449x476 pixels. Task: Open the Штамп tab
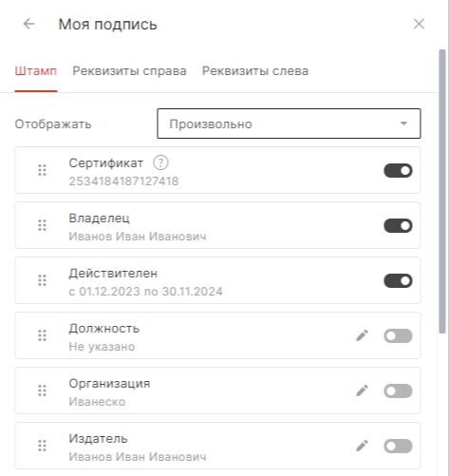36,70
